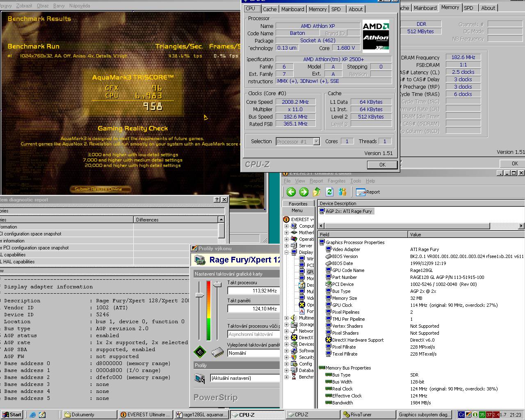Click the notepad quick launch icon

(42, 415)
